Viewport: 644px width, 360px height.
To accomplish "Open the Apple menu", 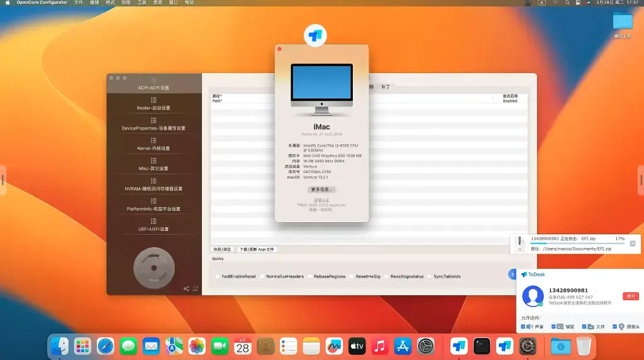I will (x=8, y=3).
